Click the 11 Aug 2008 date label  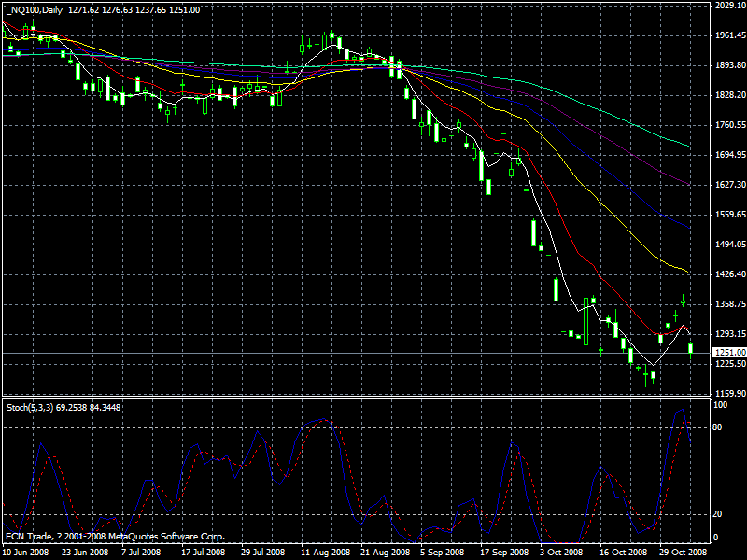325,553
